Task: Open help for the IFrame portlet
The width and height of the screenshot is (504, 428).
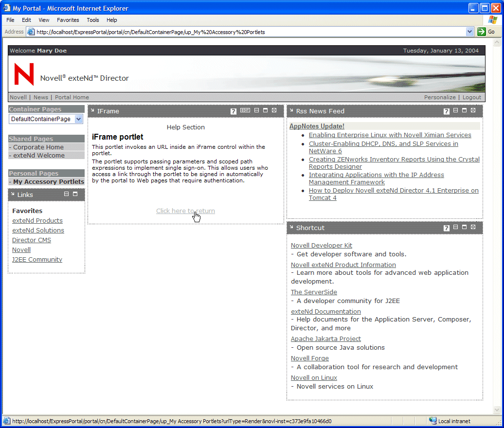Action: 234,111
